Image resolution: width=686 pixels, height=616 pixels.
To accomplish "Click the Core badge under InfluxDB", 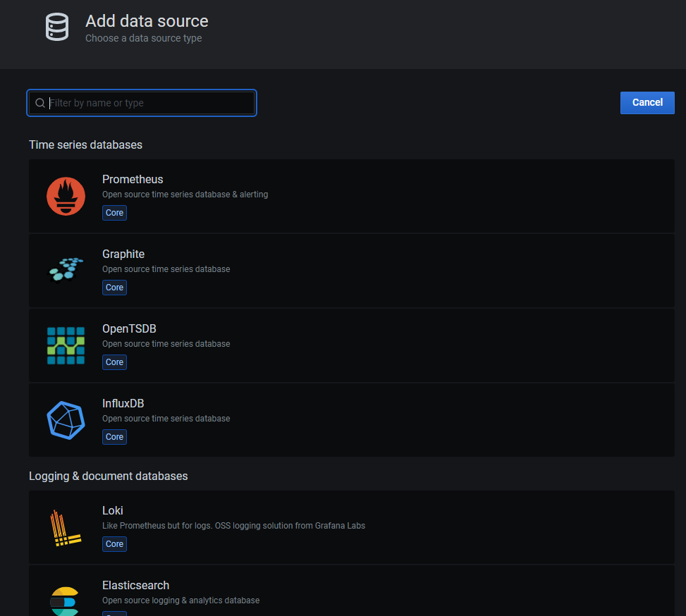I will [115, 436].
